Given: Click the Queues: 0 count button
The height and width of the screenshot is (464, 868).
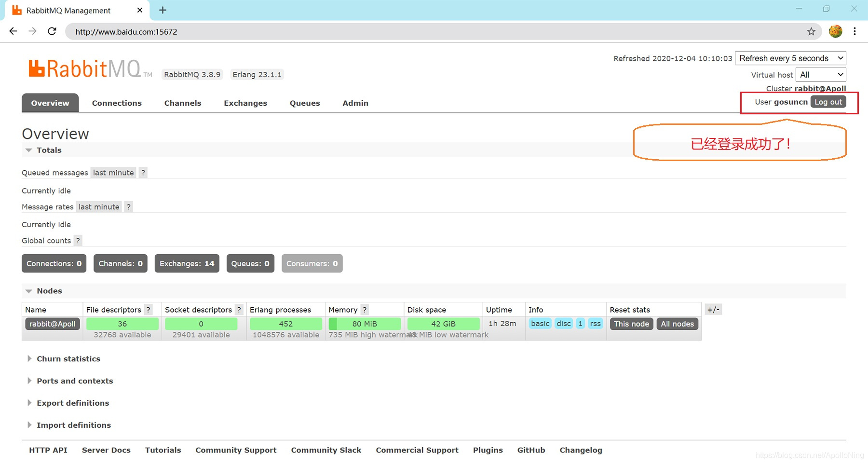Looking at the screenshot, I should point(250,263).
